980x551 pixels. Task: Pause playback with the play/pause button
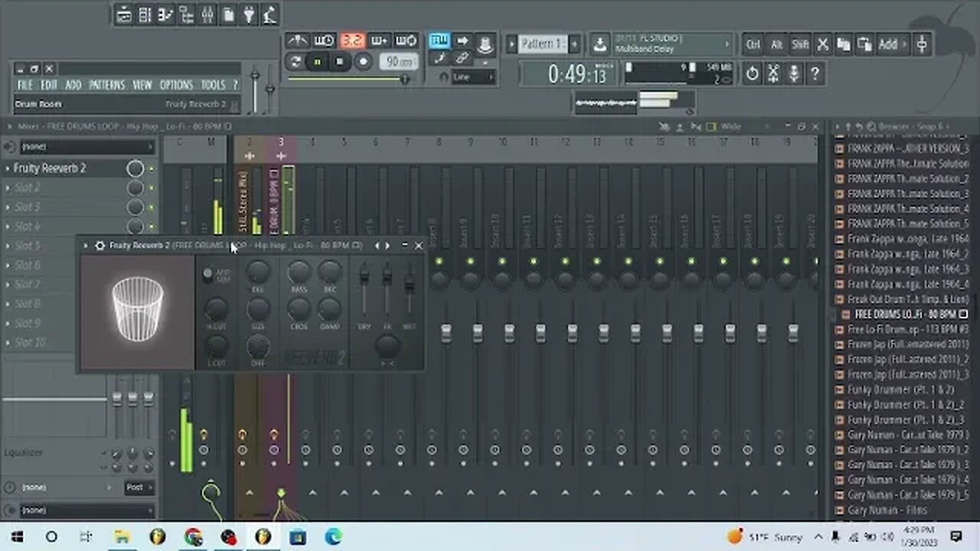pos(317,62)
